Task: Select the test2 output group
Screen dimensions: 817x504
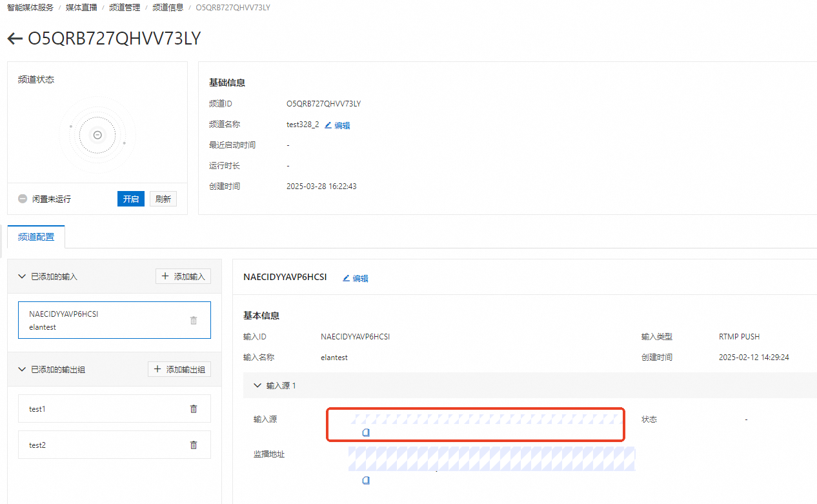Action: [x=115, y=445]
